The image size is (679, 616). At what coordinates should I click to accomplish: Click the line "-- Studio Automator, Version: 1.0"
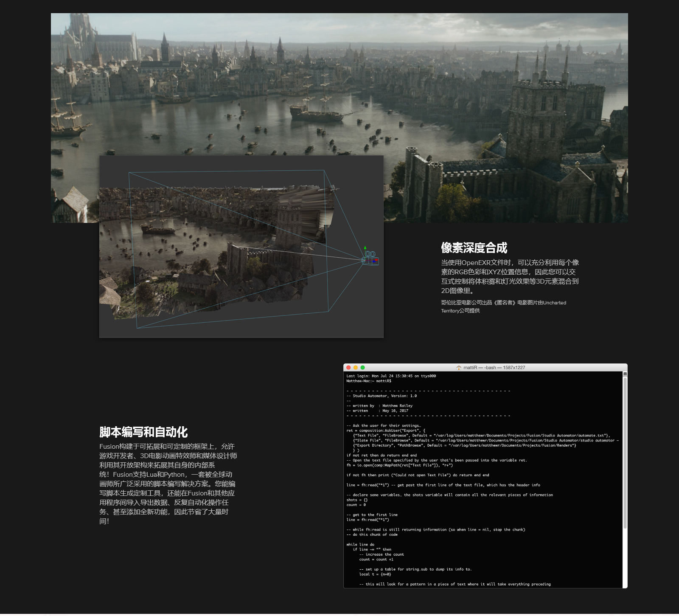tap(382, 396)
